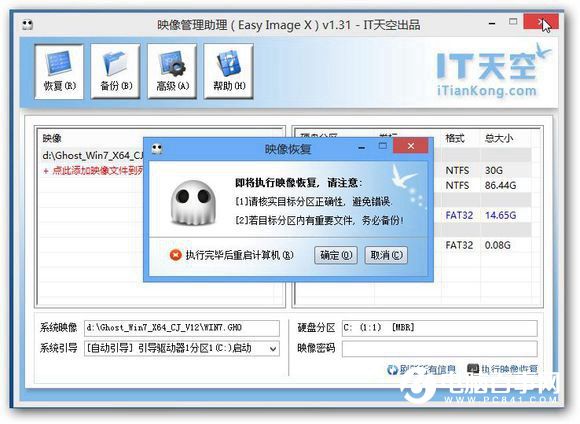
Task: Confirm with the 确定(O) button
Action: 336,255
